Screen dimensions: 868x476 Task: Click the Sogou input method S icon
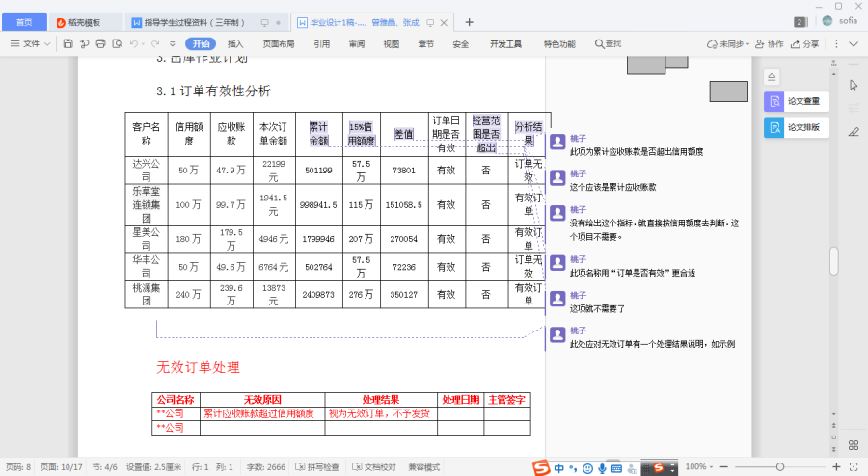541,467
